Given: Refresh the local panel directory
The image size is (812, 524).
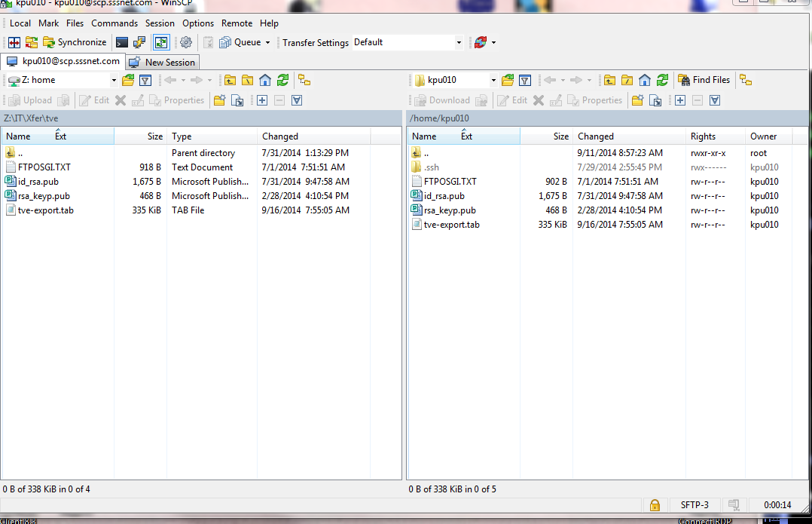Looking at the screenshot, I should tap(282, 80).
